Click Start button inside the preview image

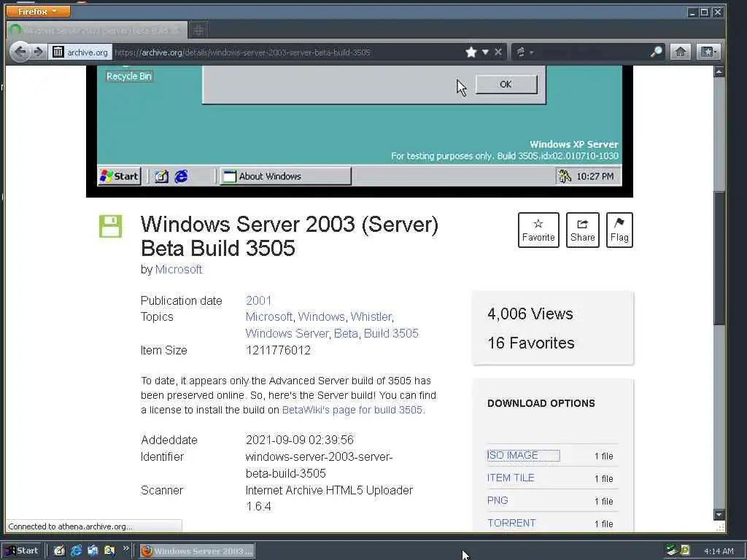point(119,176)
